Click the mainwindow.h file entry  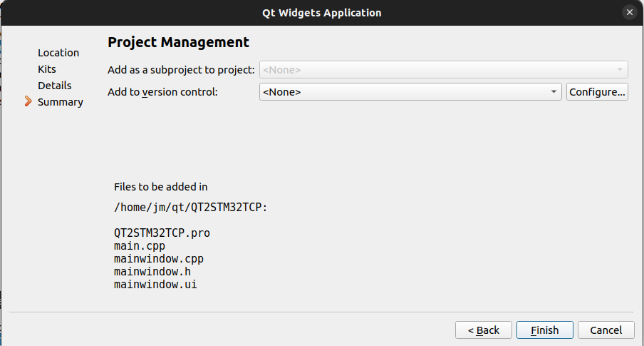coord(152,272)
